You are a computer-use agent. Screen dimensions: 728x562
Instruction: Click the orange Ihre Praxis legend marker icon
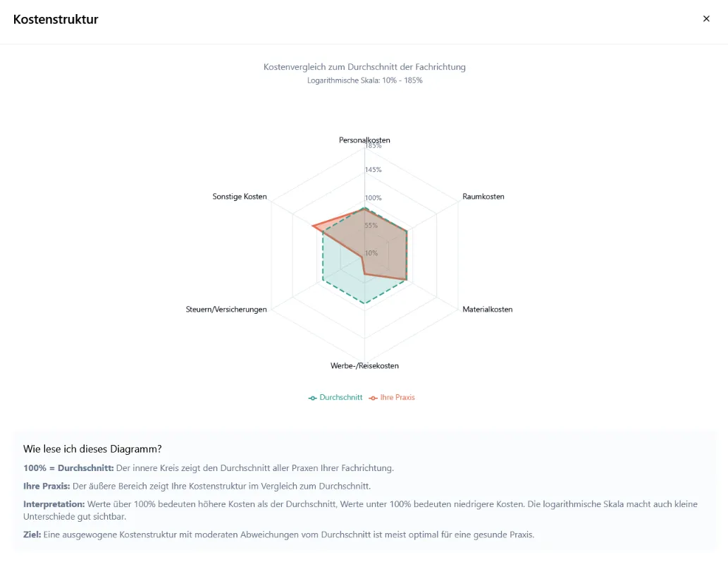[374, 398]
